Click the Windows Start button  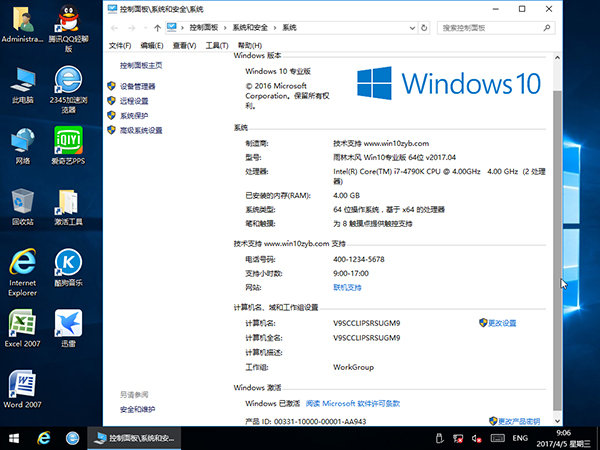click(15, 438)
